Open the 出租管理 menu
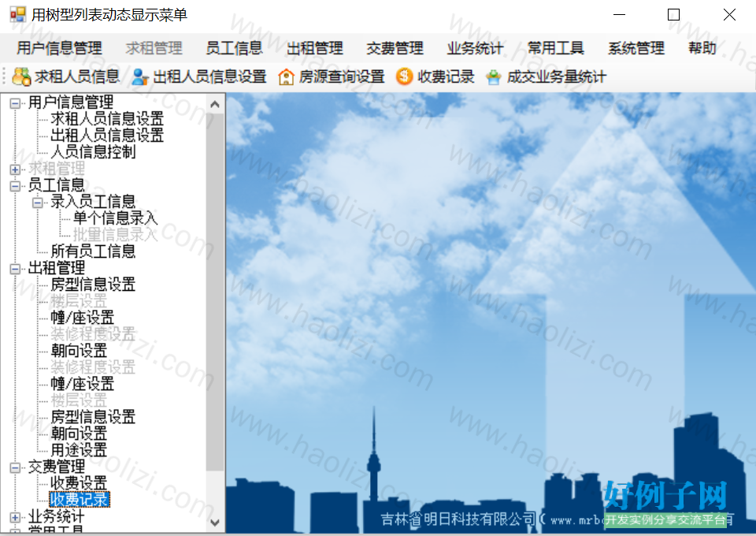This screenshot has width=756, height=536. point(315,48)
